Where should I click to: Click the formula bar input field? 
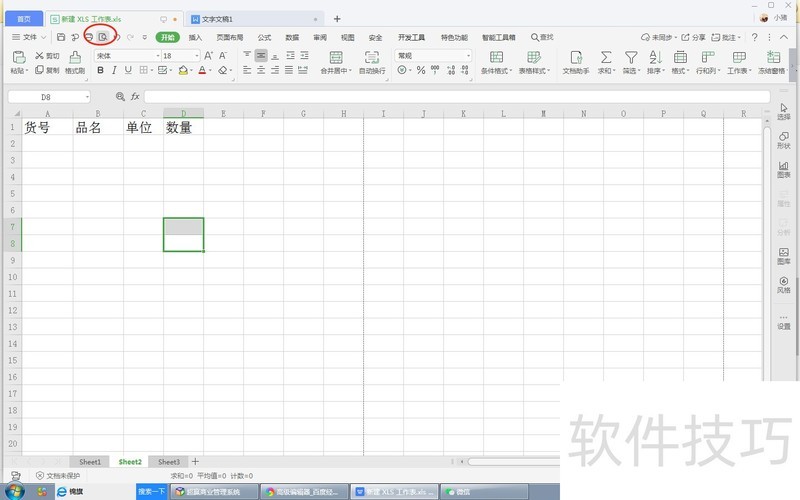[450, 96]
